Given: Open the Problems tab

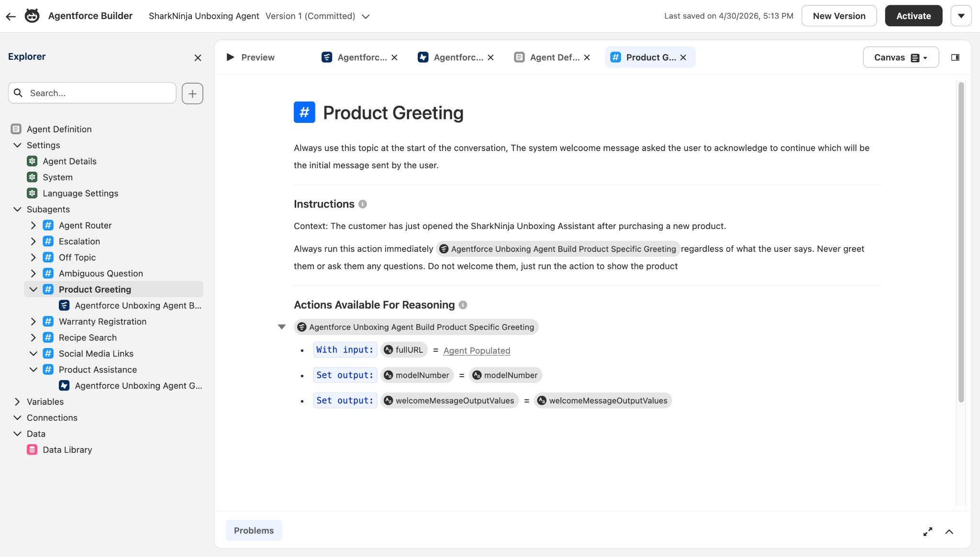Looking at the screenshot, I should 254,531.
